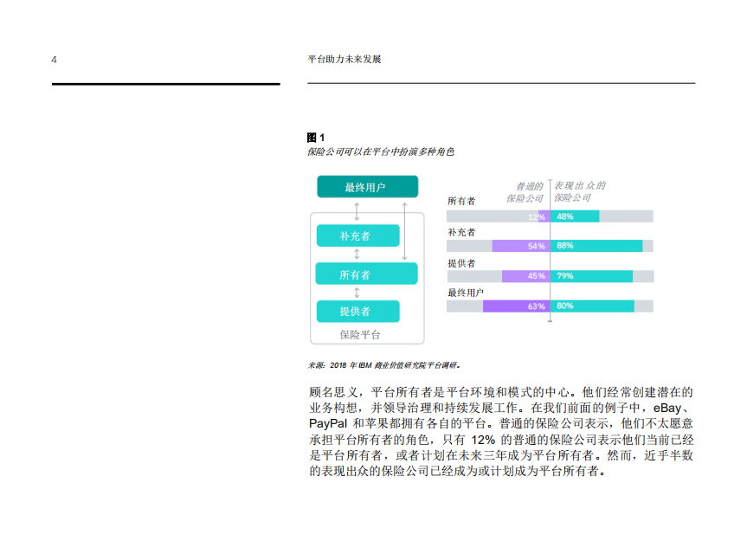The height and width of the screenshot is (560, 747).
Task: Click the 图1 figure caption
Action: [x=312, y=136]
